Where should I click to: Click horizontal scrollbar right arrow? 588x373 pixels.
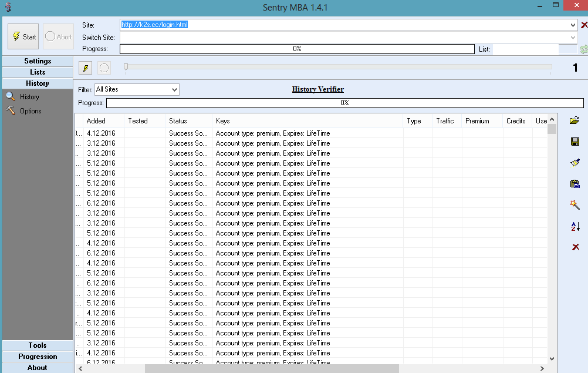point(542,368)
